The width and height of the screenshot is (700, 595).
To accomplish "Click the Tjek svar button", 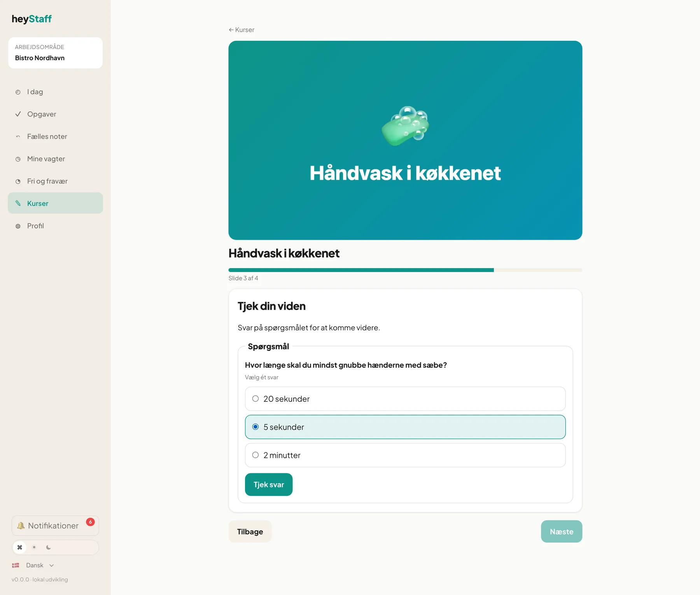I will click(269, 485).
